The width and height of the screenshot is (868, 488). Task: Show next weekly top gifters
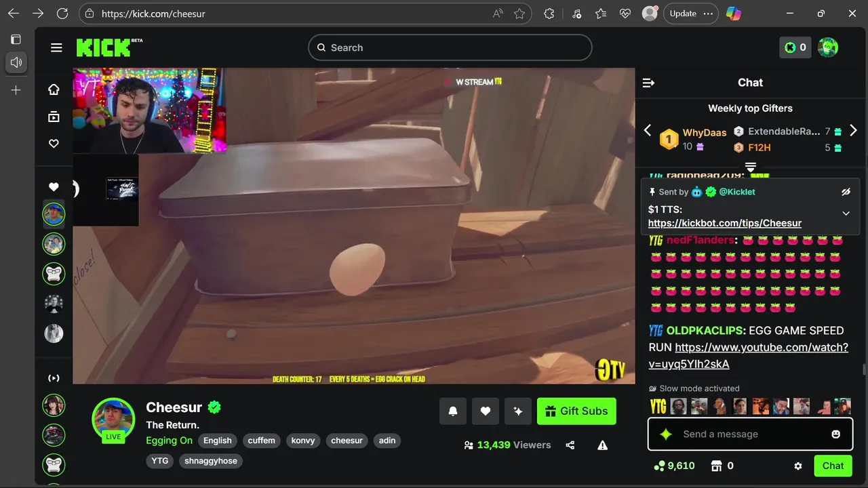pyautogui.click(x=853, y=130)
